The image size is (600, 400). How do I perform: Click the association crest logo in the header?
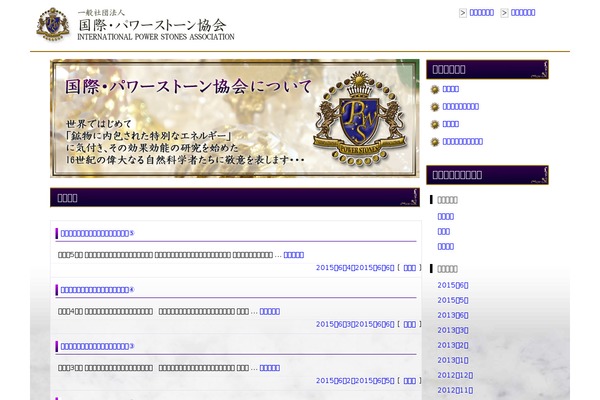click(x=53, y=24)
